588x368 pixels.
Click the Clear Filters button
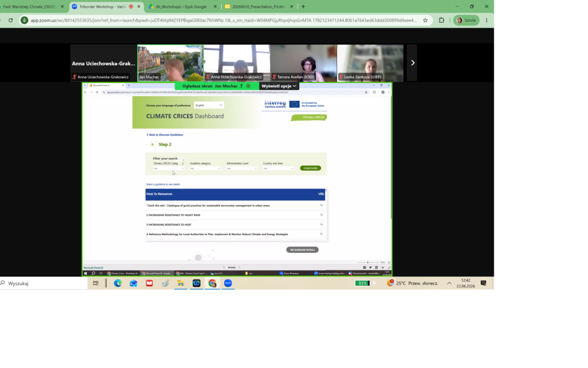coord(310,168)
